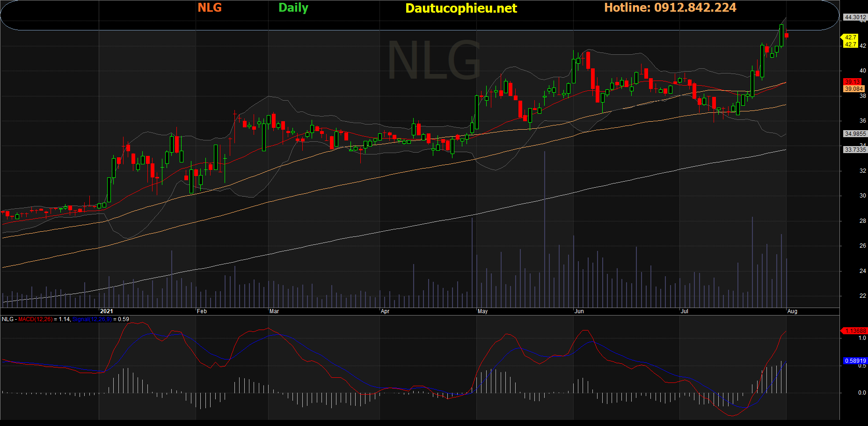Click the blue 0.58919 signal value tag
868x426 pixels.
tap(855, 361)
